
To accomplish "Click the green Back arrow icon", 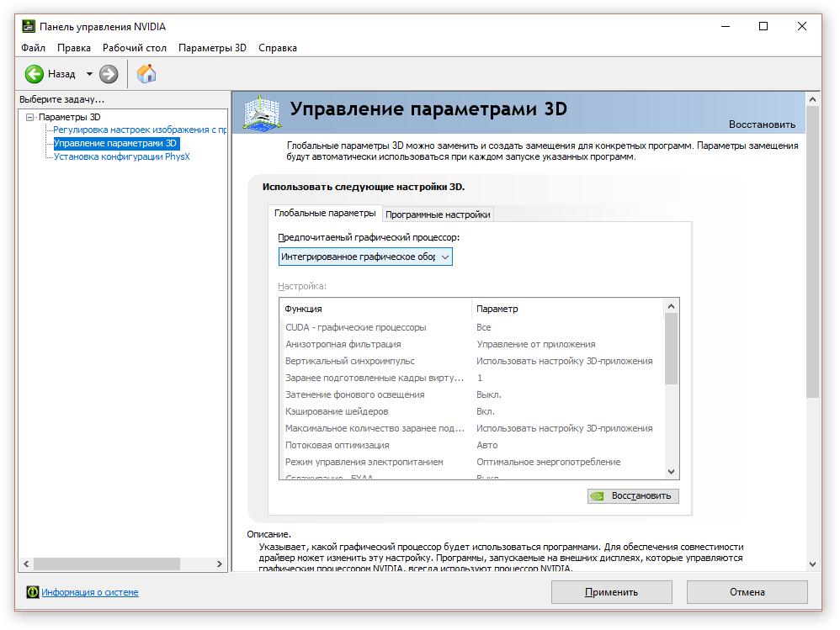I will [35, 74].
